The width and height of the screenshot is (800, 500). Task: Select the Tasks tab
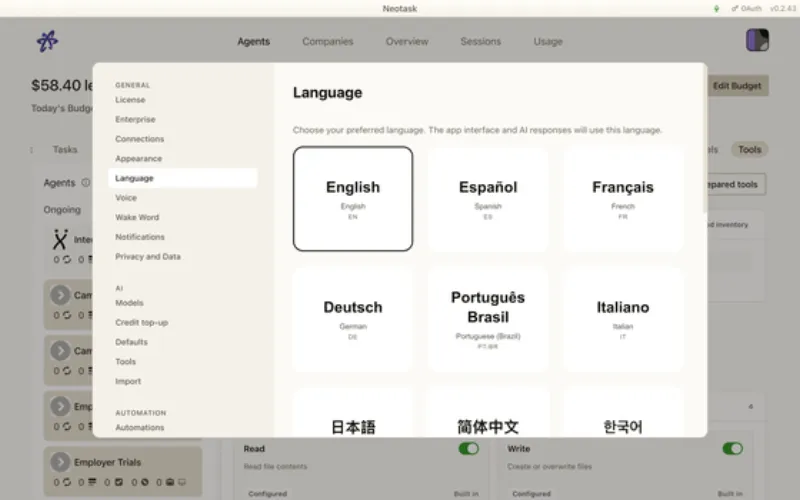65,149
